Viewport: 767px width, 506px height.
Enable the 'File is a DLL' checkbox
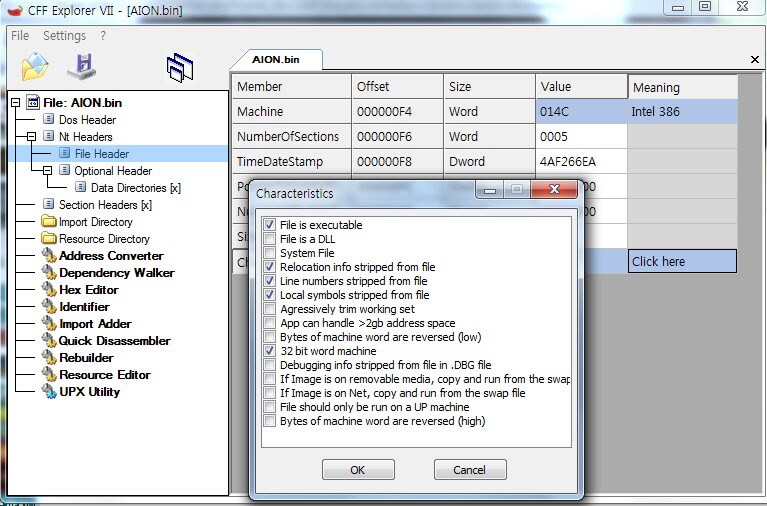coord(270,239)
